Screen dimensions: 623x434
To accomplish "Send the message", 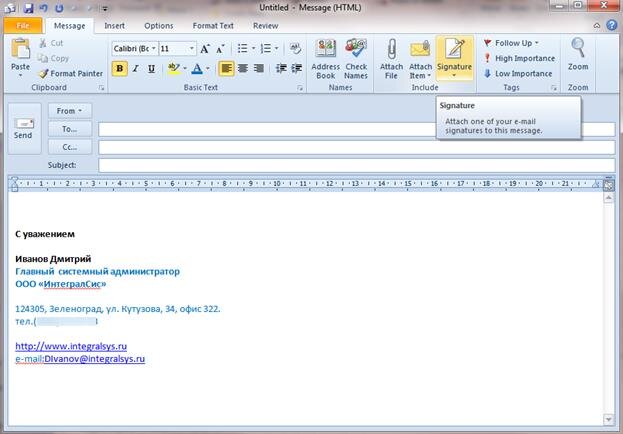I will pyautogui.click(x=24, y=128).
